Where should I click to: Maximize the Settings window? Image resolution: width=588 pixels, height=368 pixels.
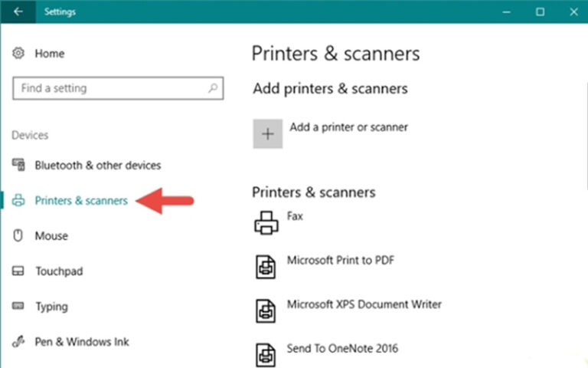tap(540, 11)
